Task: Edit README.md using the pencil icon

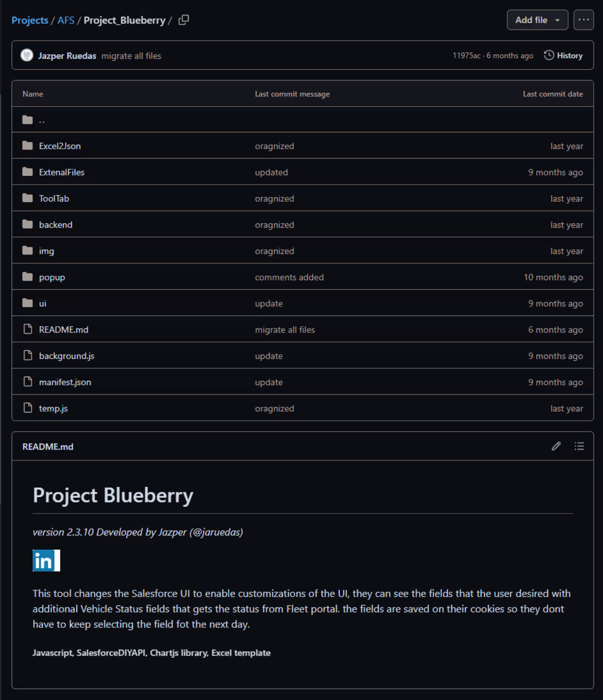Action: (556, 446)
